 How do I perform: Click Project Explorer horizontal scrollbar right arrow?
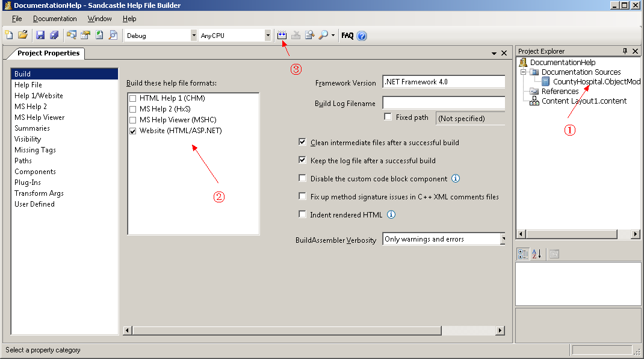(636, 234)
